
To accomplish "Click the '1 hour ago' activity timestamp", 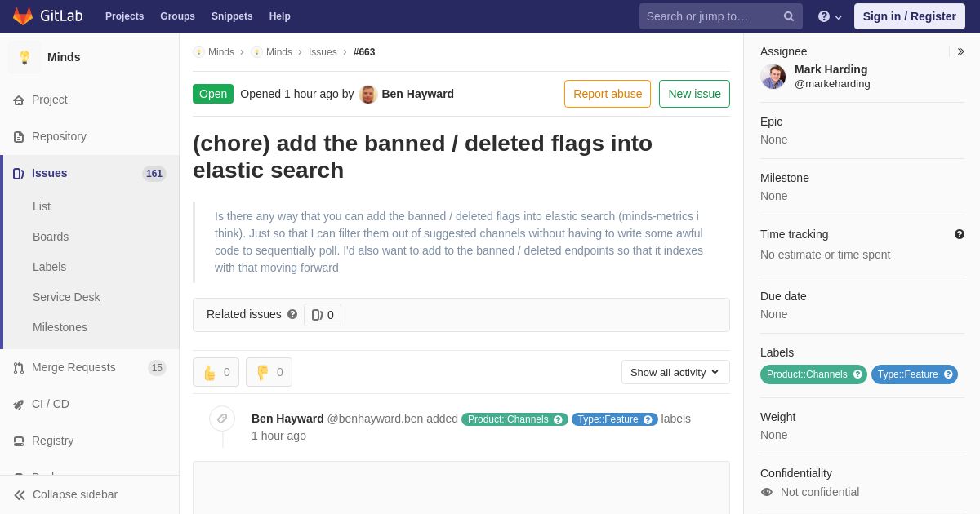I will (278, 436).
